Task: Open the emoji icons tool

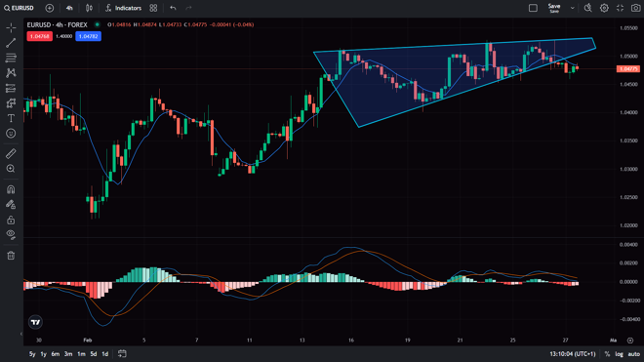Action: pos(11,134)
